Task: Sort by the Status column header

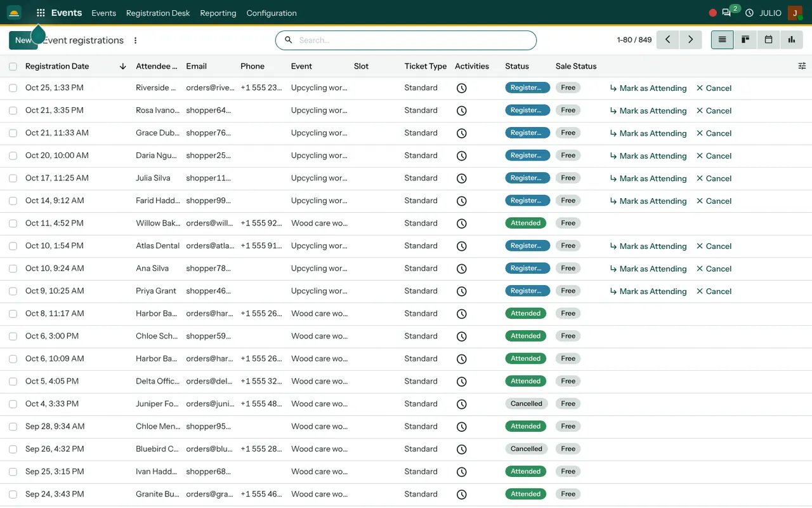Action: pos(517,66)
